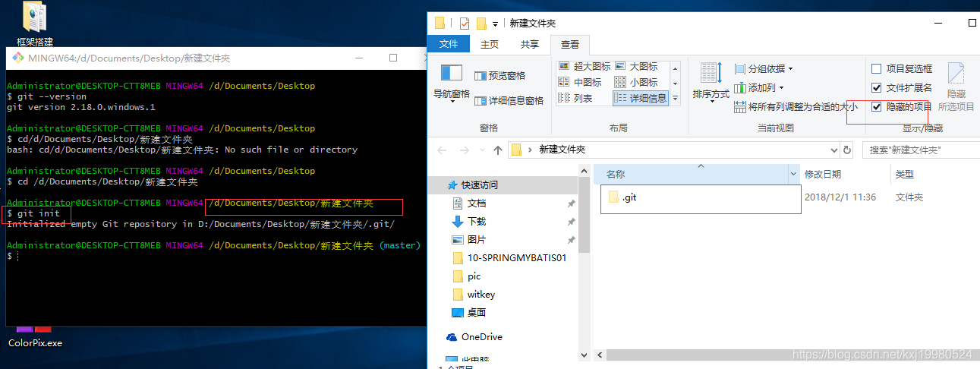The height and width of the screenshot is (369, 980).
Task: Open the 名称 column filter dropdown
Action: click(x=794, y=174)
